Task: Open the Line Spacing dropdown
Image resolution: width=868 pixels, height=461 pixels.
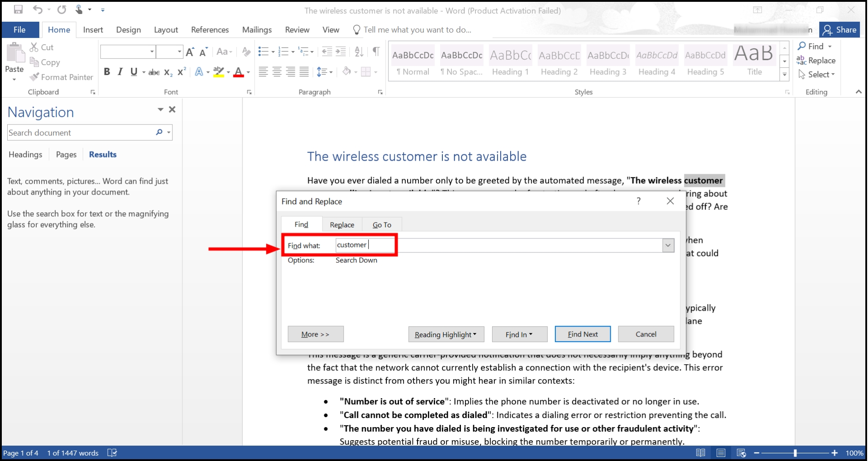Action: click(x=325, y=71)
